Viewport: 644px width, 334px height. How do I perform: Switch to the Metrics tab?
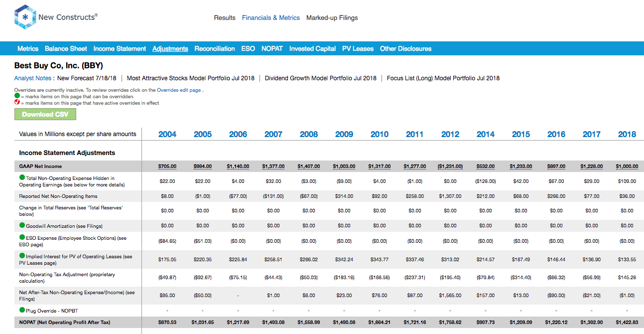(x=28, y=48)
